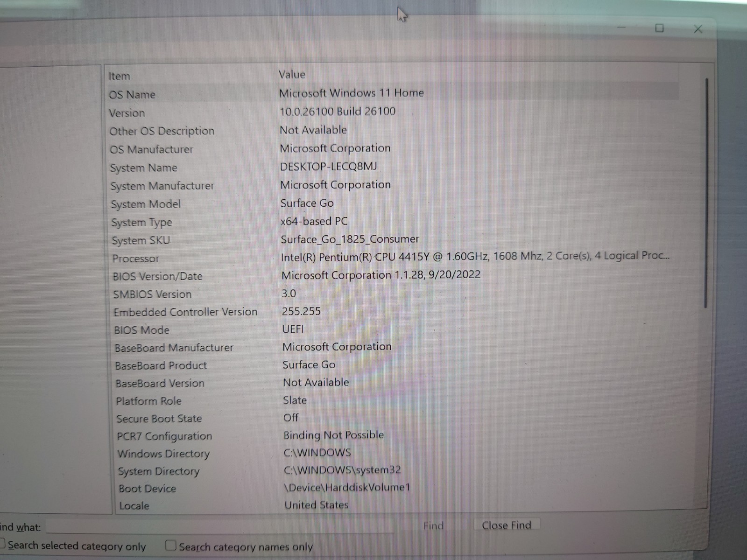Check 'Search category names only' checkbox

171,545
